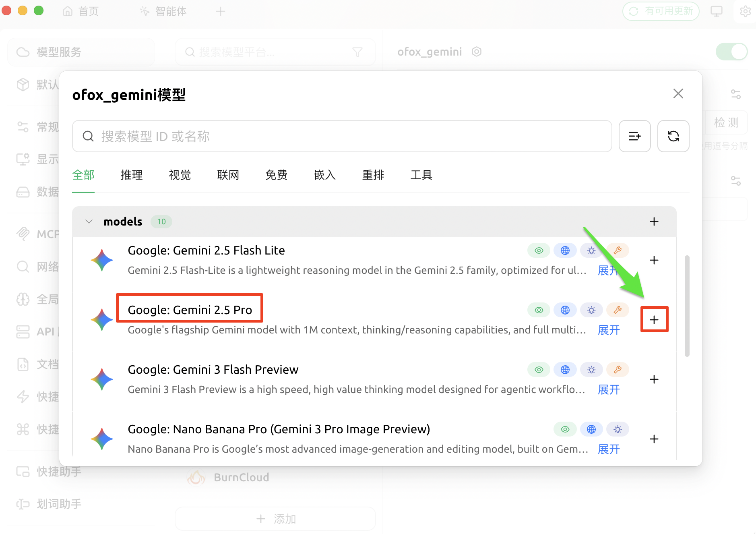Select the 工具 tab
Screen dimensions: 756x534
pos(421,175)
